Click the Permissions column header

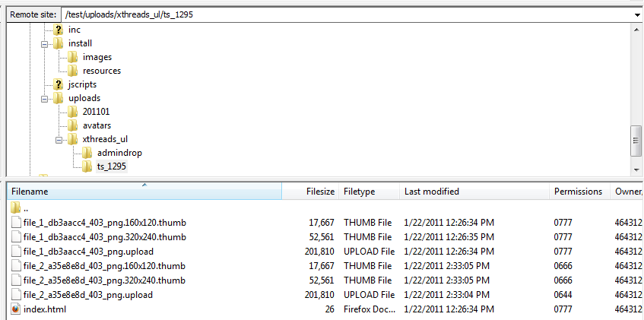[578, 192]
